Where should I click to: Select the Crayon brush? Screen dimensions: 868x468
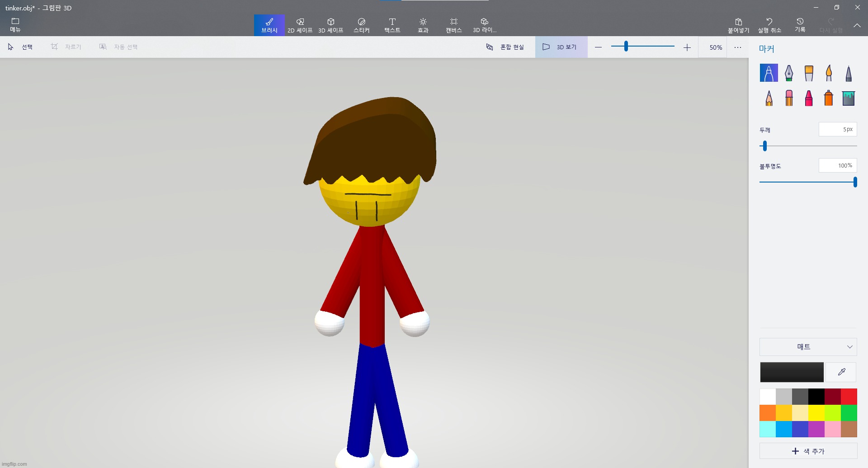(809, 98)
